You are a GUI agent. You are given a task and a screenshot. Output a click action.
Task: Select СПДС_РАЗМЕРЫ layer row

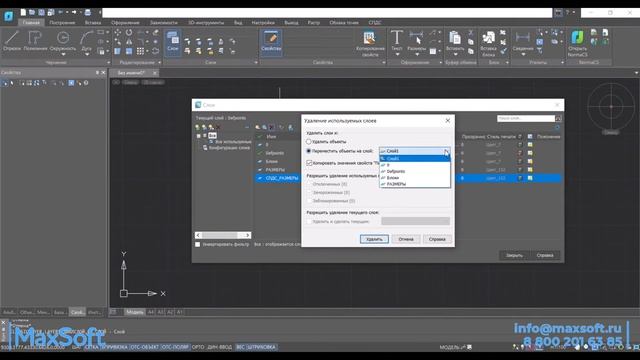[x=408, y=178]
